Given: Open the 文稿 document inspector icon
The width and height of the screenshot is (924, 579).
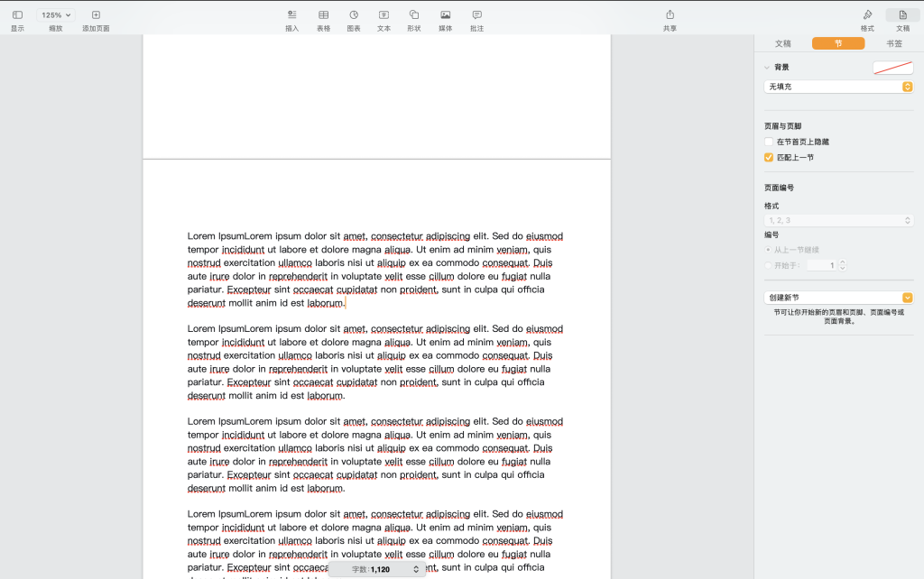Looking at the screenshot, I should point(902,14).
